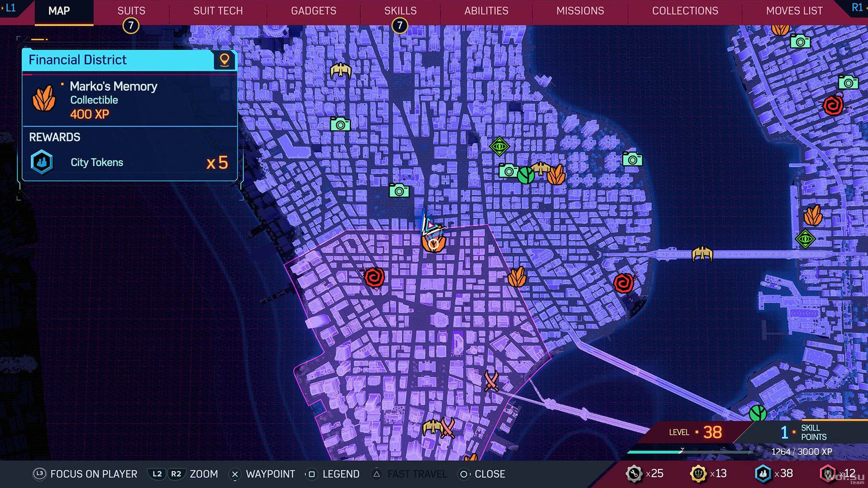The width and height of the screenshot is (868, 488).
Task: Select the SKILLS tab
Action: pyautogui.click(x=400, y=10)
